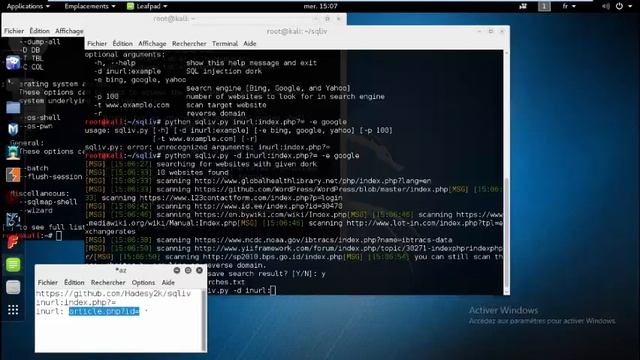Click the Leafpad *az title bar text
Viewport: 640px width, 360px height.
[121, 270]
